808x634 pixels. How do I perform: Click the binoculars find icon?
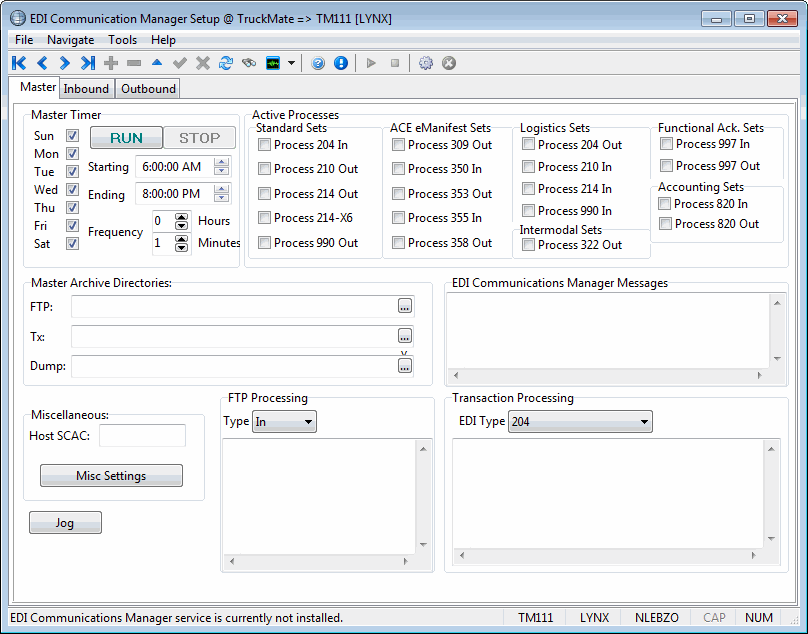tap(248, 63)
